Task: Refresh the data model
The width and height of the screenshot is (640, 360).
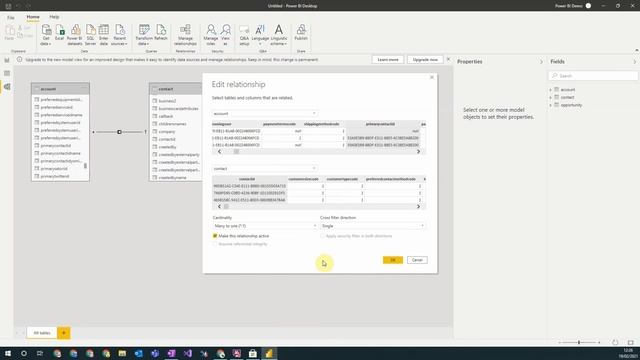Action: click(161, 32)
